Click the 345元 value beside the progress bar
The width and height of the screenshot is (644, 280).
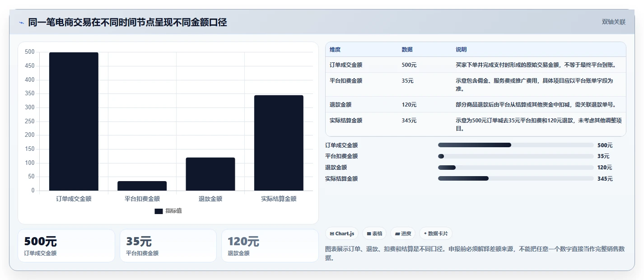tap(605, 179)
